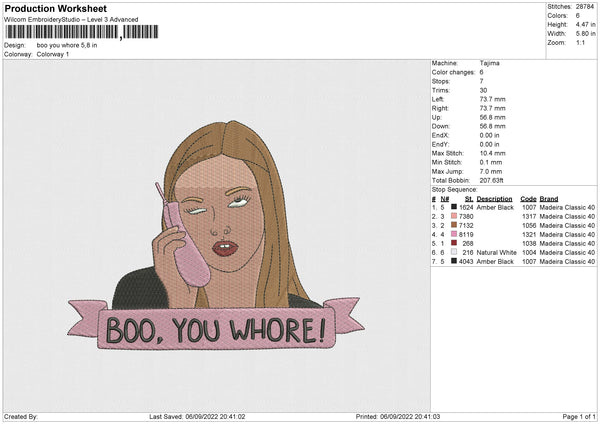Click the 'EndY:' label
The height and width of the screenshot is (424, 600).
(x=440, y=144)
